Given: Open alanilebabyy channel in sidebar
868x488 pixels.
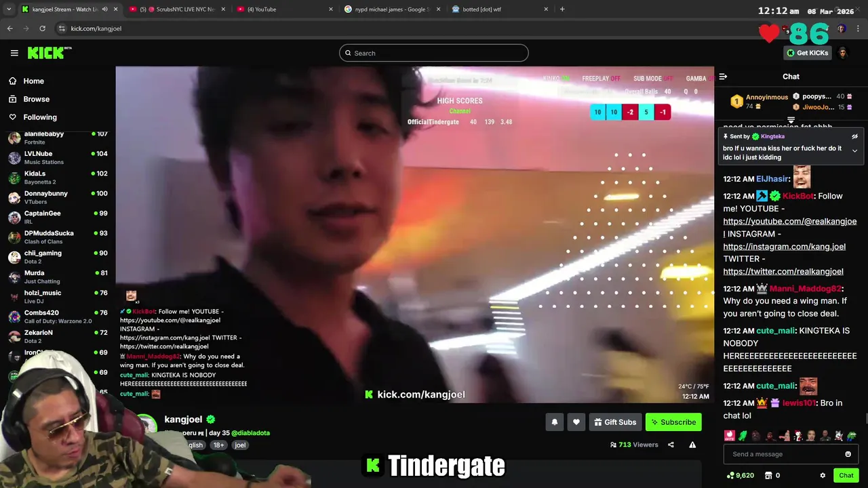Looking at the screenshot, I should (58, 138).
